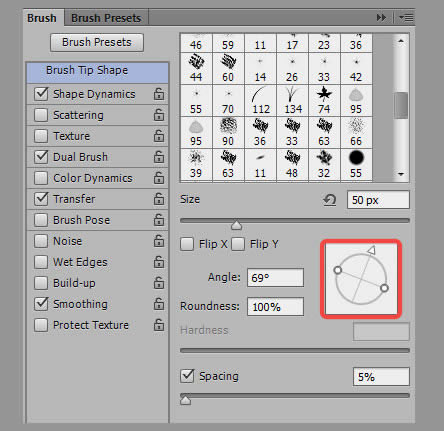This screenshot has width=444, height=431.
Task: Open the Color Dynamics settings
Action: (x=93, y=178)
